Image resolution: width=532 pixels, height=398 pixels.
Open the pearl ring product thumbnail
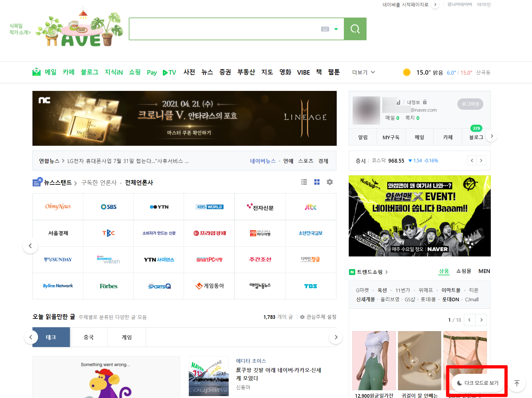419,360
